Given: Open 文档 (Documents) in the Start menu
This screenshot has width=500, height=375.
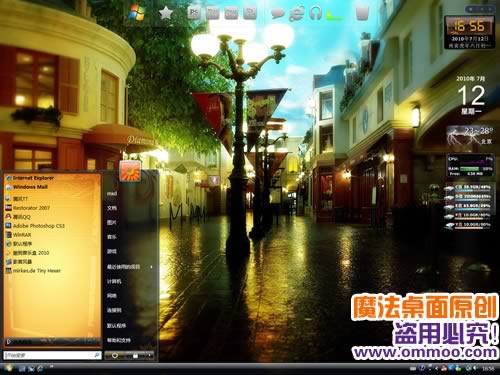Looking at the screenshot, I should [x=112, y=208].
